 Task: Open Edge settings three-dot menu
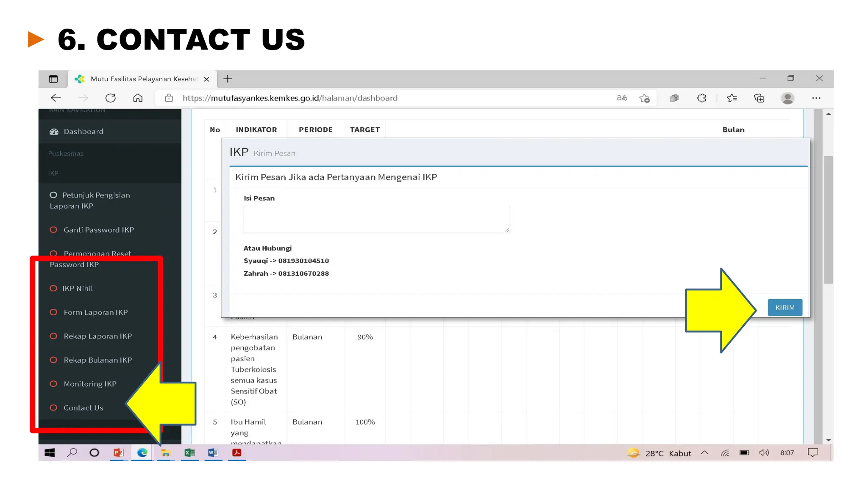[816, 98]
